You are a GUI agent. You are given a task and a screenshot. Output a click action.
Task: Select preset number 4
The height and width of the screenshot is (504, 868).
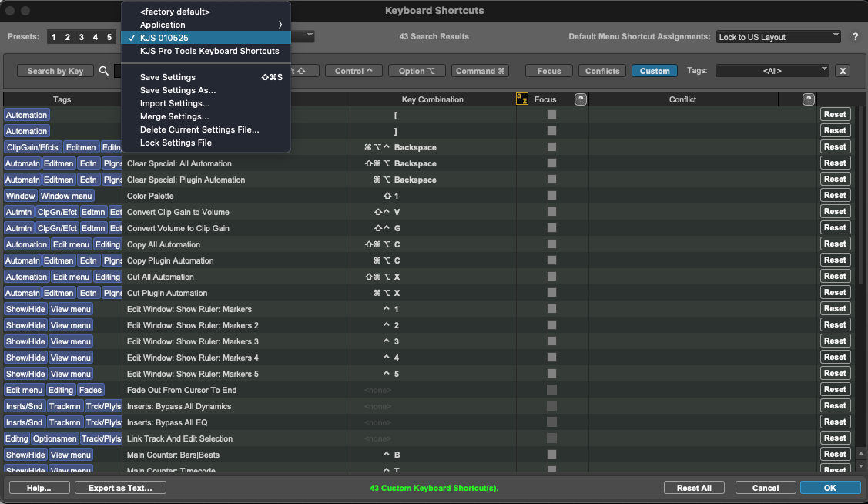tap(96, 37)
